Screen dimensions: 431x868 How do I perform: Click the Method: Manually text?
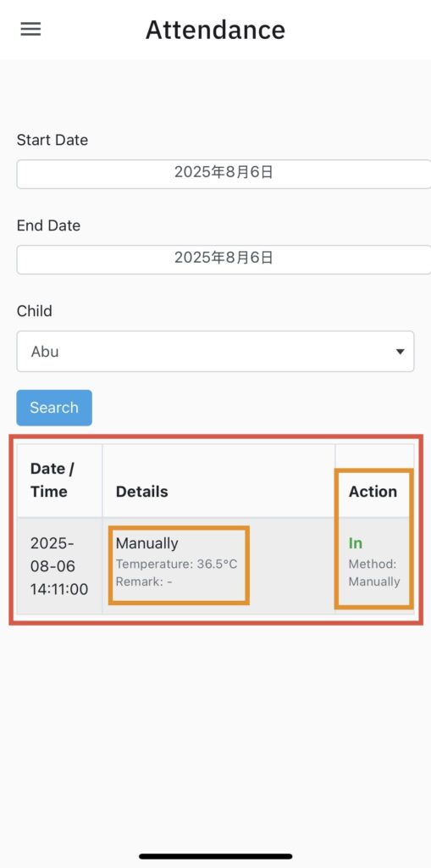(374, 573)
